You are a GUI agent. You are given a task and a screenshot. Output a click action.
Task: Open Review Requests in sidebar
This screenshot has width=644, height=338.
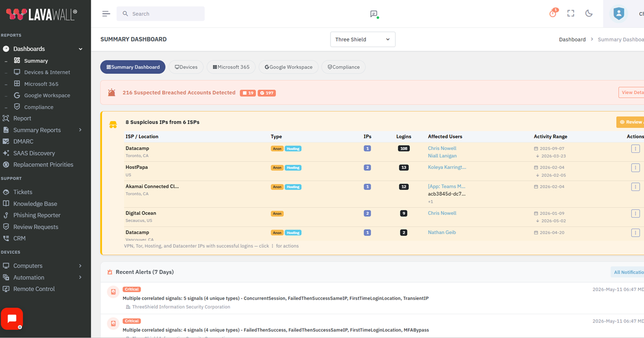click(36, 227)
